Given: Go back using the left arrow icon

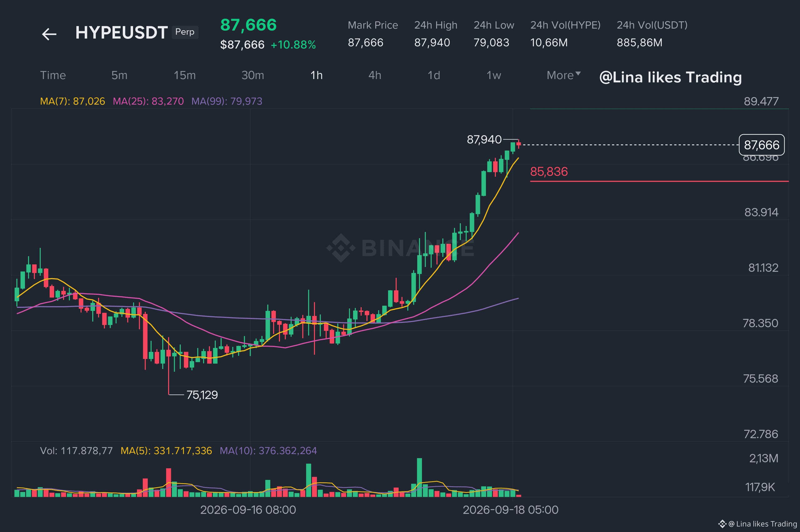Looking at the screenshot, I should click(x=49, y=34).
